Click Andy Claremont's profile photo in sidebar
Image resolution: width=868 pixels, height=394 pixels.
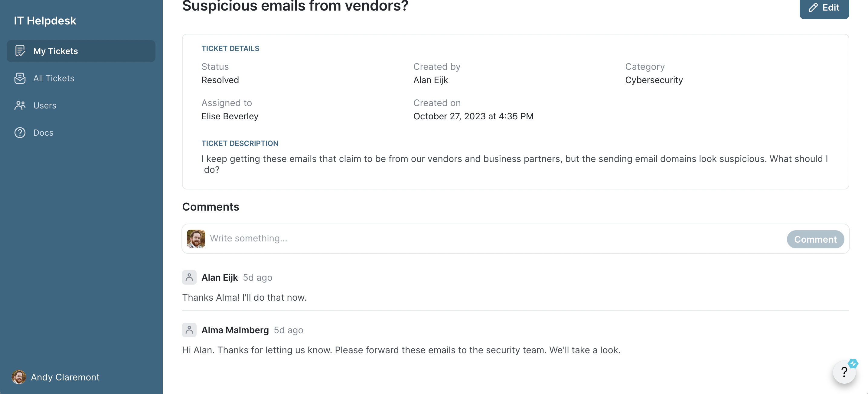coord(18,377)
